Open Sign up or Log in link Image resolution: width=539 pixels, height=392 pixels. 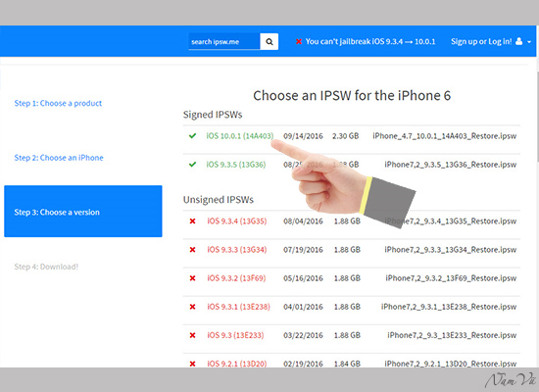click(x=481, y=41)
